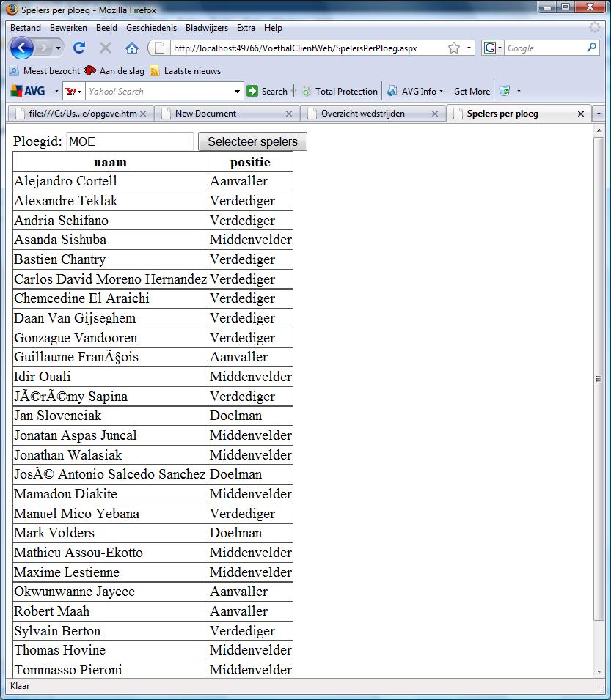Screen dimensions: 611x700
Task: Expand the Yahoo search box dropdown arrow
Action: click(237, 92)
